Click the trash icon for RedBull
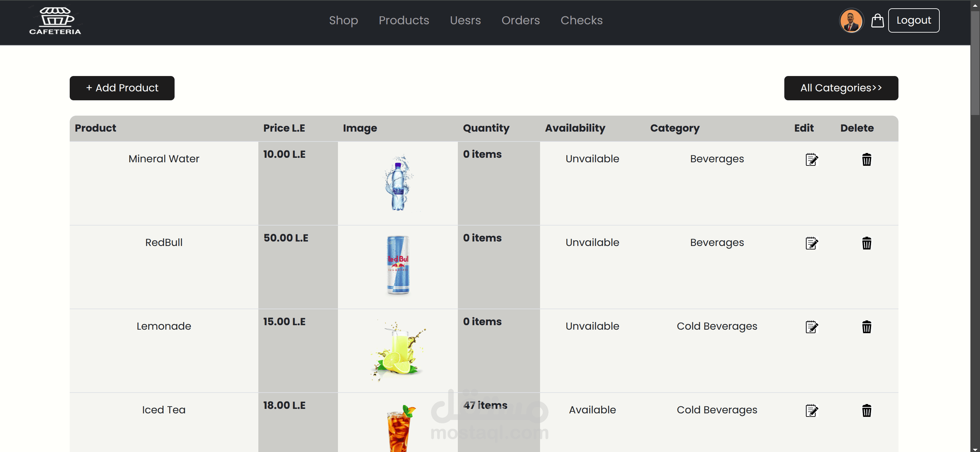 click(x=866, y=243)
